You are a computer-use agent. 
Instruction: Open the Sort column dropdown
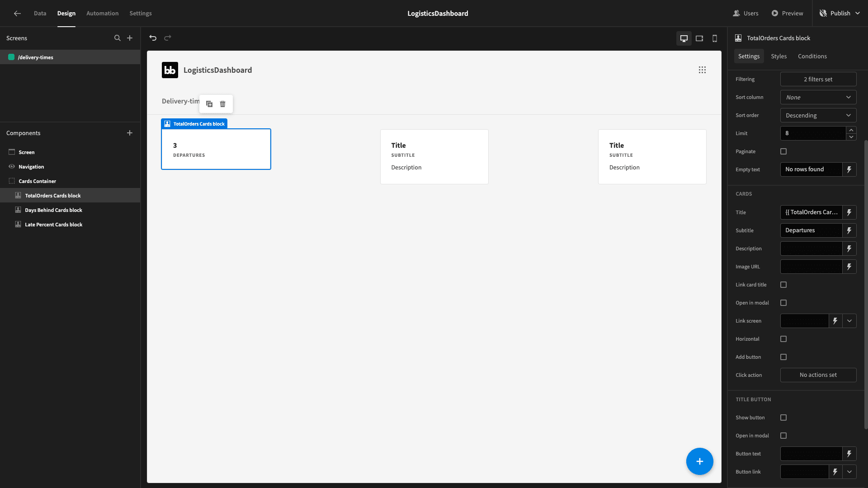pos(818,97)
